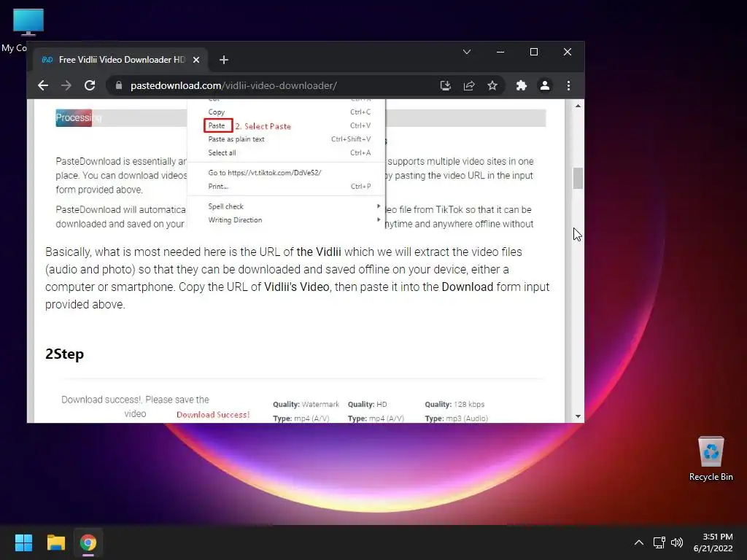Expand the Writing Direction submenu arrow

(x=379, y=219)
